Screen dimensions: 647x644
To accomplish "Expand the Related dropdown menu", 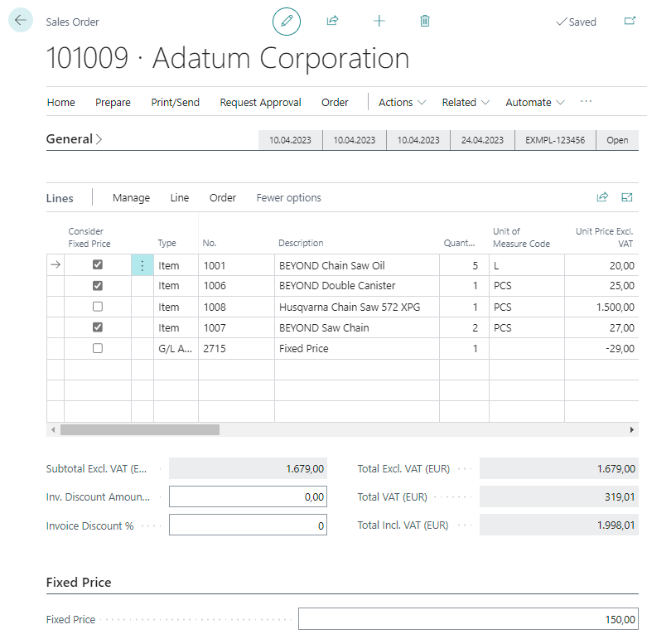I will tap(466, 103).
